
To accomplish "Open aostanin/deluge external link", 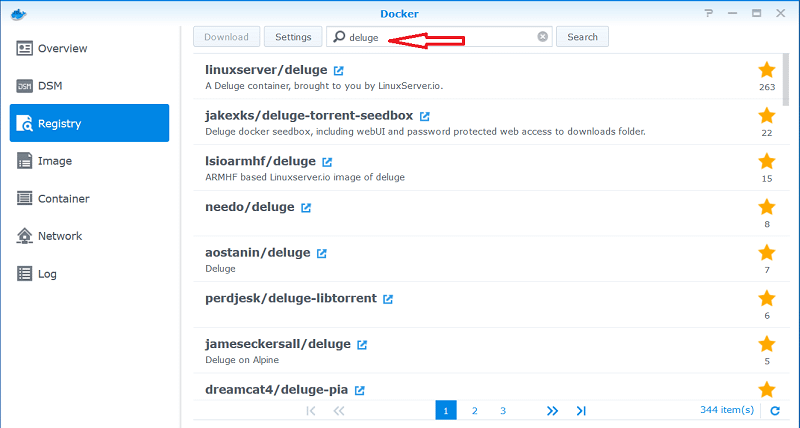I will [321, 253].
